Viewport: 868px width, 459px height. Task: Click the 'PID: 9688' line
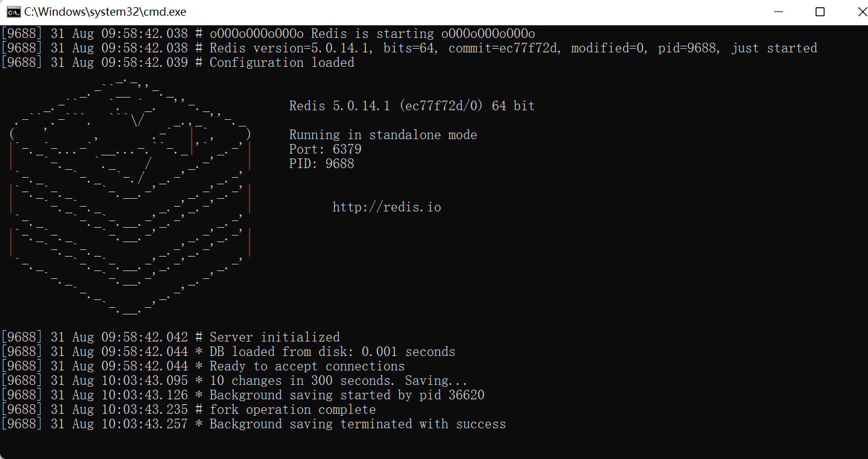pos(322,163)
